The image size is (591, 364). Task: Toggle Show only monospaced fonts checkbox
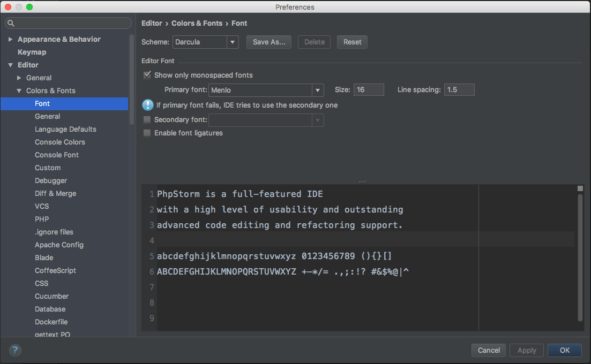147,75
